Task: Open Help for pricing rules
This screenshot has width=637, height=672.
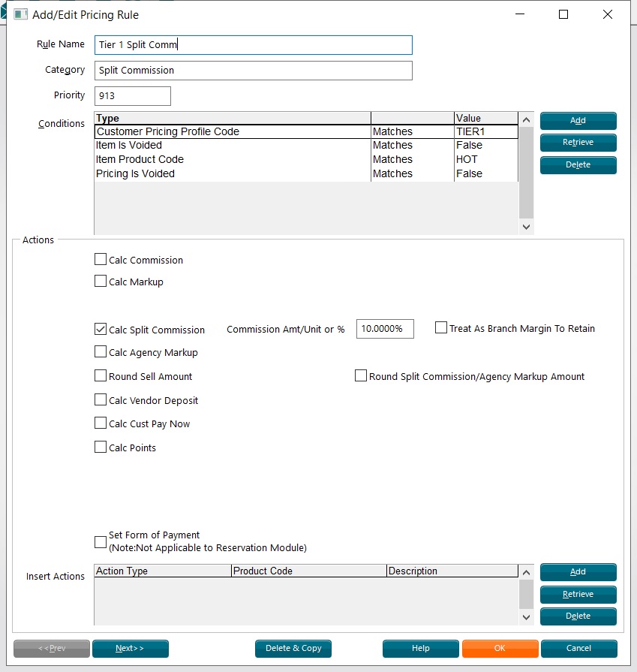Action: 421,649
